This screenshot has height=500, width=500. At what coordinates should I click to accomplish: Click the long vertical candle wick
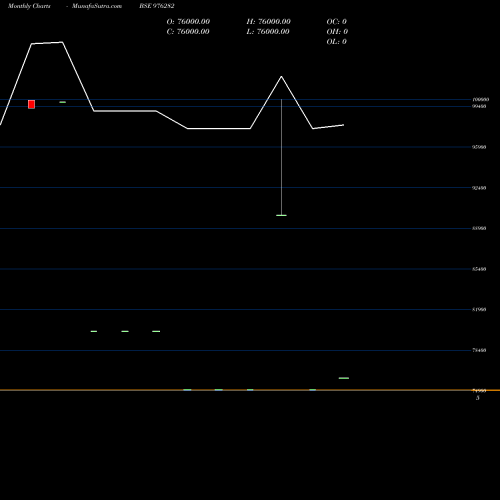[x=281, y=157]
